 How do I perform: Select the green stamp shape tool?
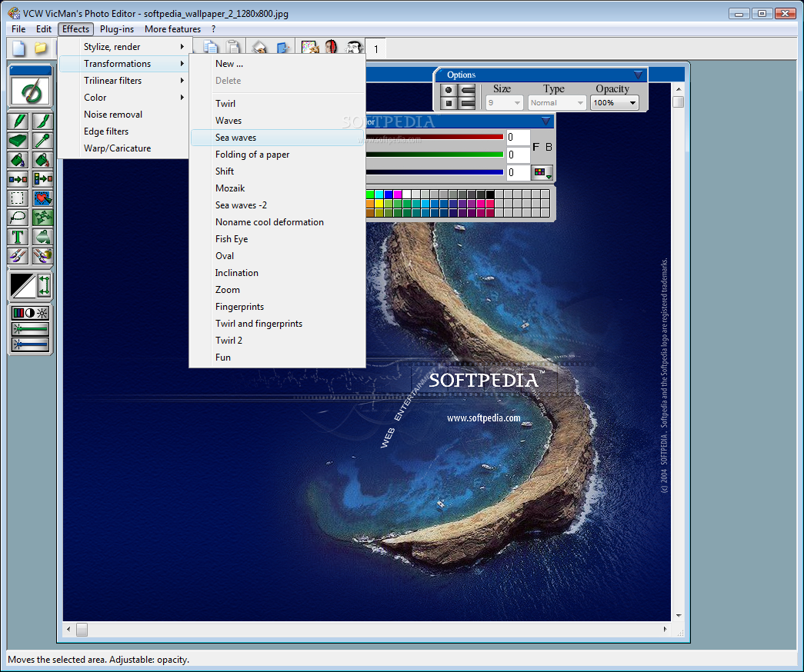(x=42, y=237)
